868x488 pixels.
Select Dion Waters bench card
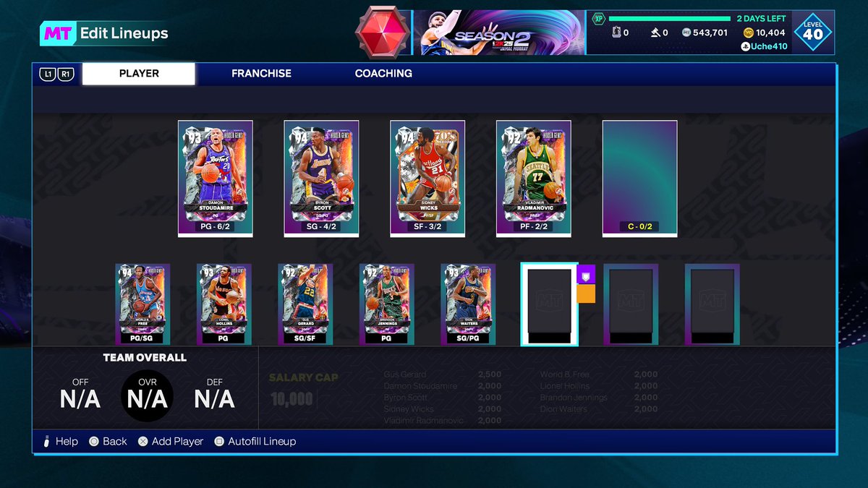(x=469, y=304)
